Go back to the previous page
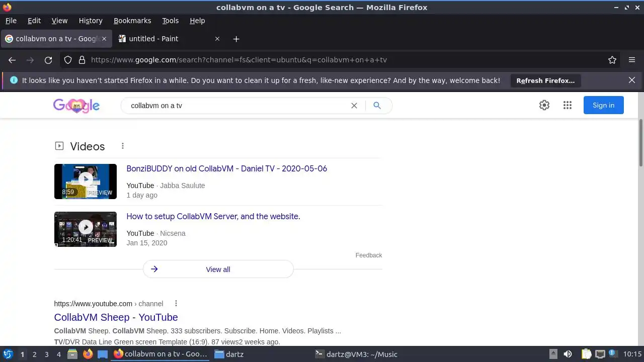This screenshot has width=644, height=362. tap(12, 60)
